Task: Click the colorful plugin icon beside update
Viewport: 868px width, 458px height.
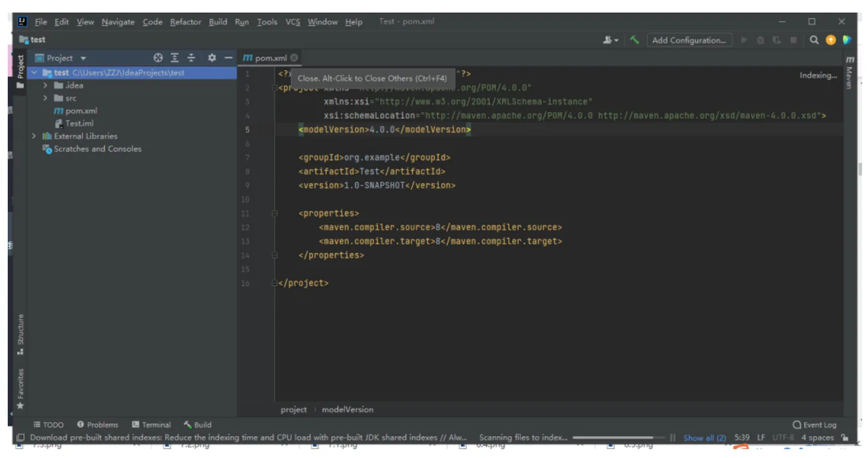Action: click(x=847, y=40)
